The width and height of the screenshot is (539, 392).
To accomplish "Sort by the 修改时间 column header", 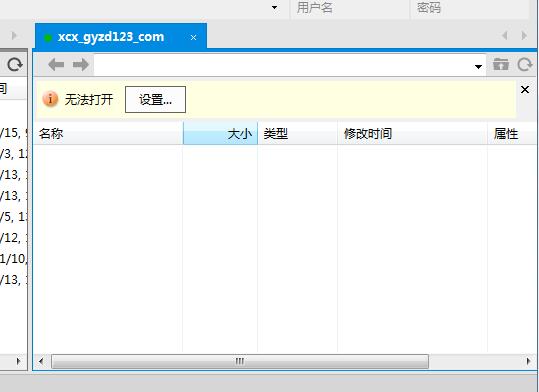I will pyautogui.click(x=412, y=133).
